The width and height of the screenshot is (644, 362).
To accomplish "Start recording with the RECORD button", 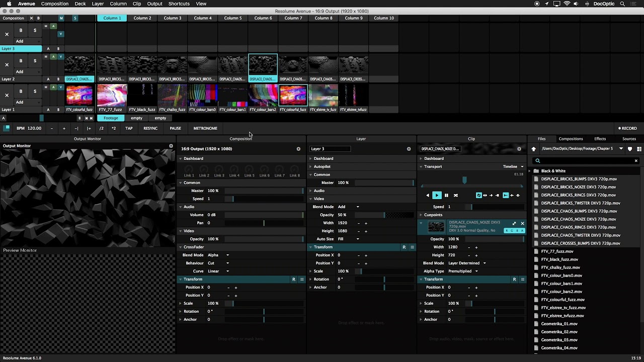I will [627, 128].
